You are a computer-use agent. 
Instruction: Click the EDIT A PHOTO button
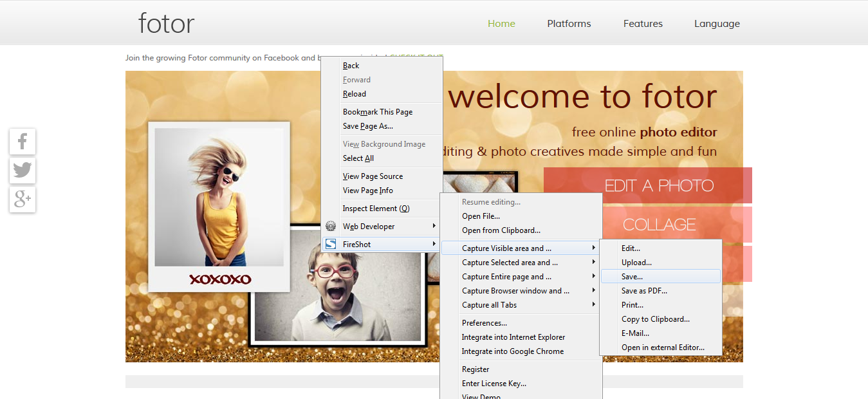pyautogui.click(x=648, y=186)
